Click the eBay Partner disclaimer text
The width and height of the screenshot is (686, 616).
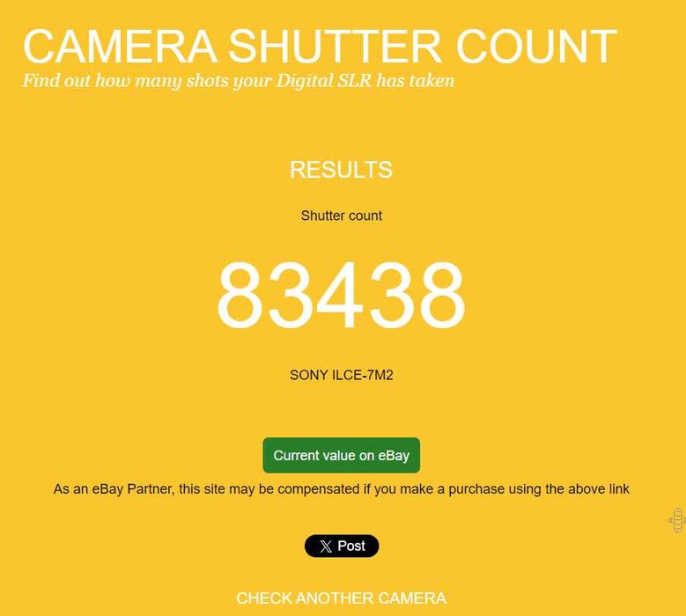click(342, 488)
